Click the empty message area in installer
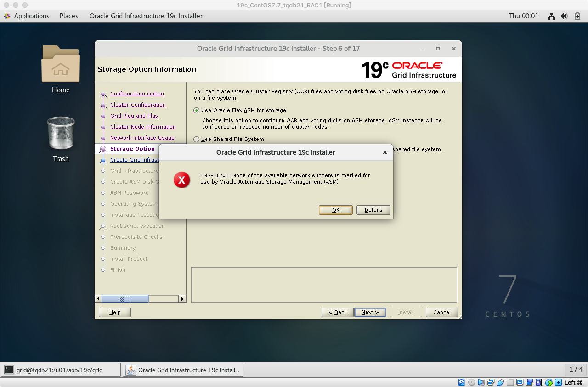588x387 pixels. (x=324, y=285)
